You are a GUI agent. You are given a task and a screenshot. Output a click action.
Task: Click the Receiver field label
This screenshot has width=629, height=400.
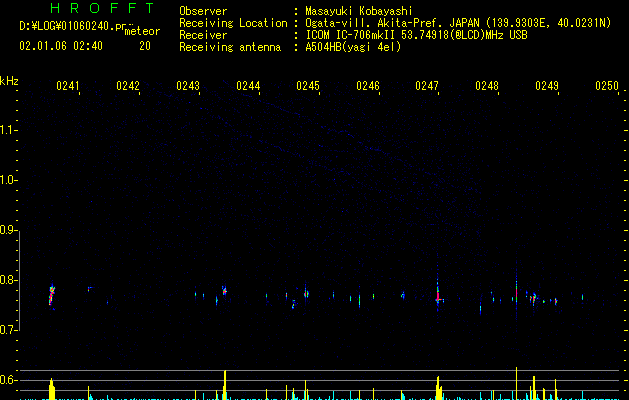click(203, 35)
